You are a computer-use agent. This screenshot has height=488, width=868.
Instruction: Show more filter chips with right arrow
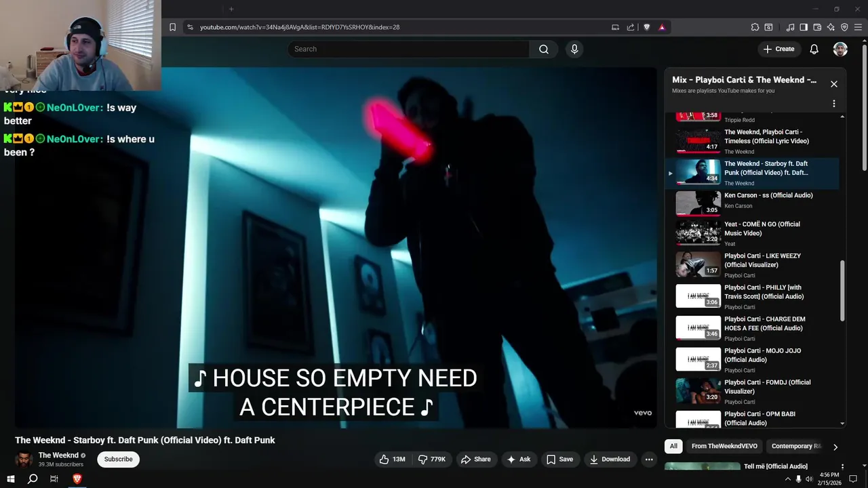point(835,447)
